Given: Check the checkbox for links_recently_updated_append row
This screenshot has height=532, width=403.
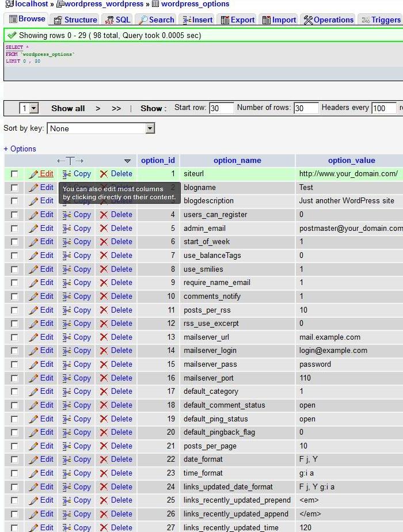Looking at the screenshot, I should pyautogui.click(x=14, y=514).
